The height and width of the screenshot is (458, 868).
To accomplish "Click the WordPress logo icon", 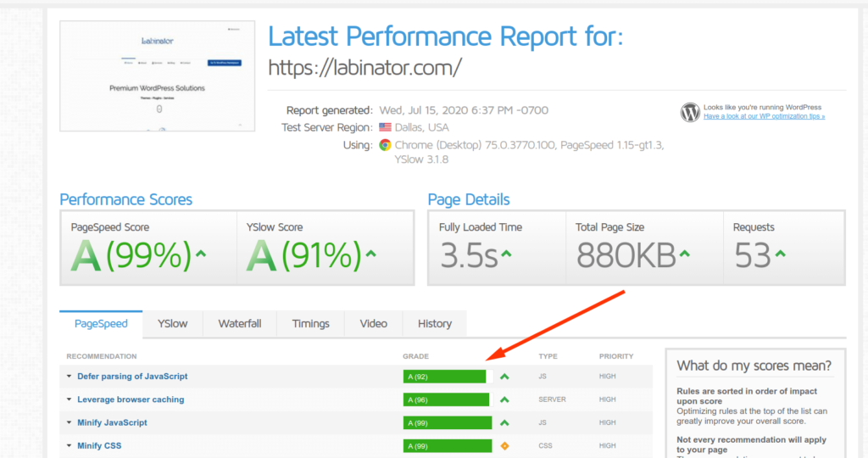I will [x=690, y=113].
